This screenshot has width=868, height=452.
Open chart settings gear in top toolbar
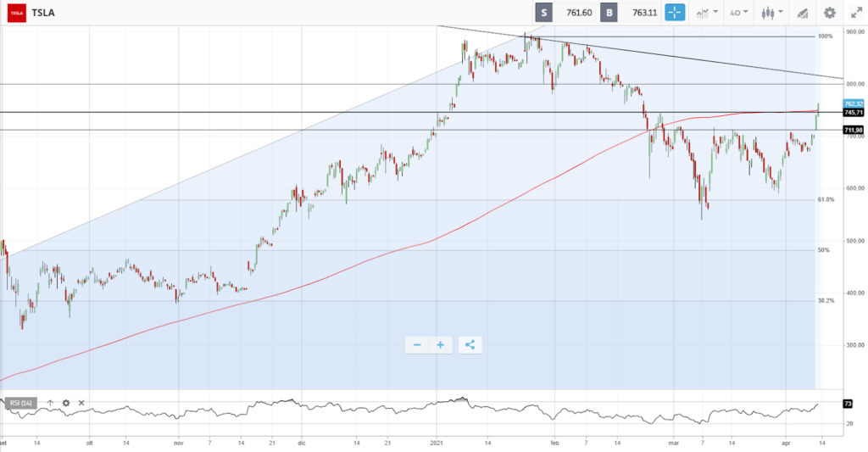(829, 13)
